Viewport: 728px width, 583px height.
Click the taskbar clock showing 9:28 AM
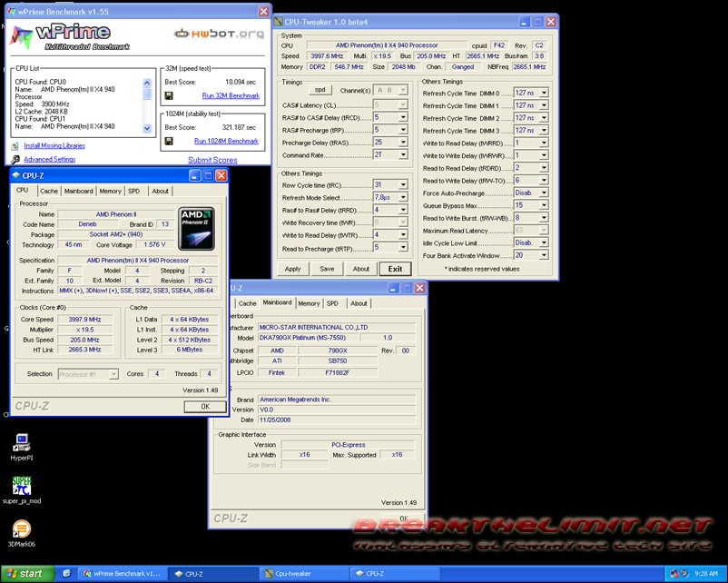pos(706,574)
